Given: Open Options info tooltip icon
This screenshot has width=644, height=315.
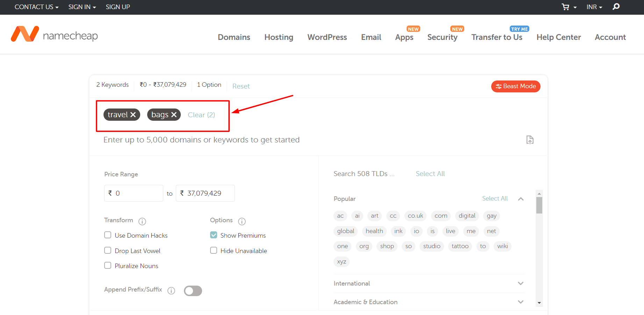Looking at the screenshot, I should (x=242, y=221).
